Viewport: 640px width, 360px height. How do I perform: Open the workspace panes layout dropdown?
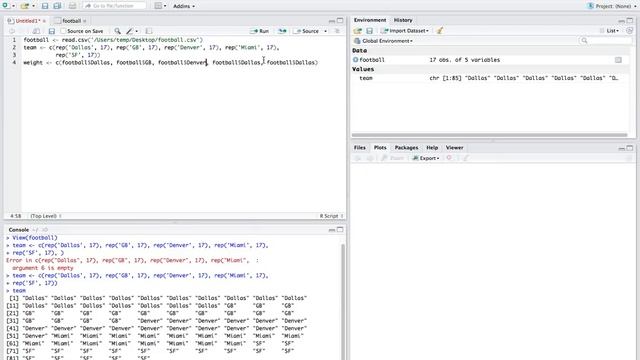click(x=160, y=6)
